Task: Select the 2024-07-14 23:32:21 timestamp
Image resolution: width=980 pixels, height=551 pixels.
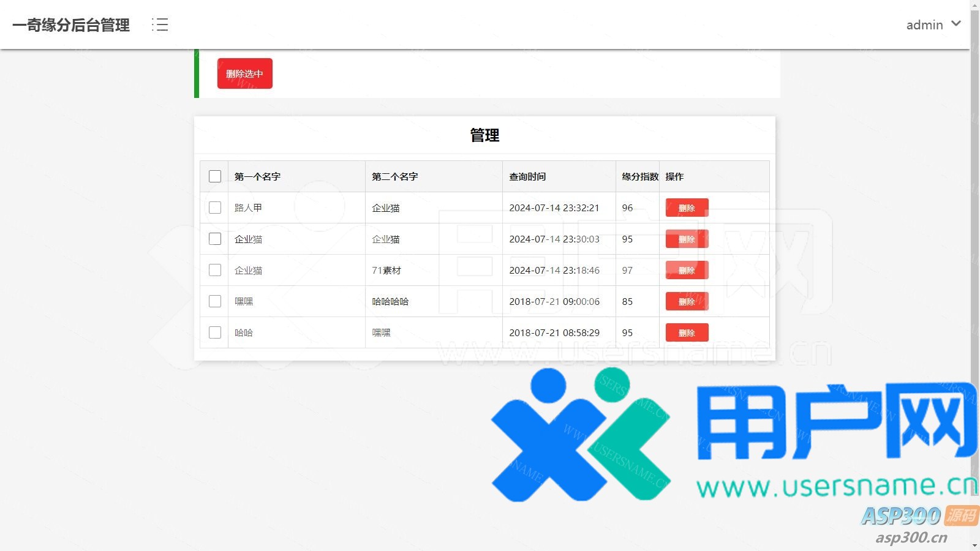Action: (554, 208)
